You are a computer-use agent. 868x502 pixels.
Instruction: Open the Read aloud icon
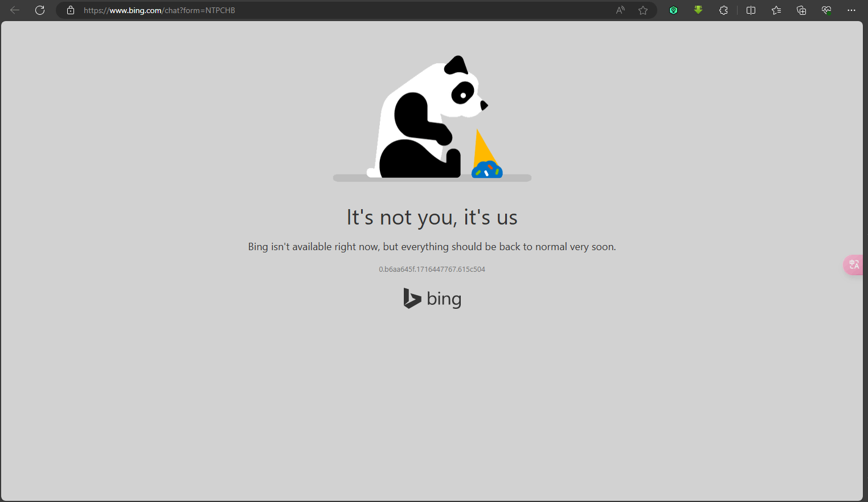pos(621,10)
